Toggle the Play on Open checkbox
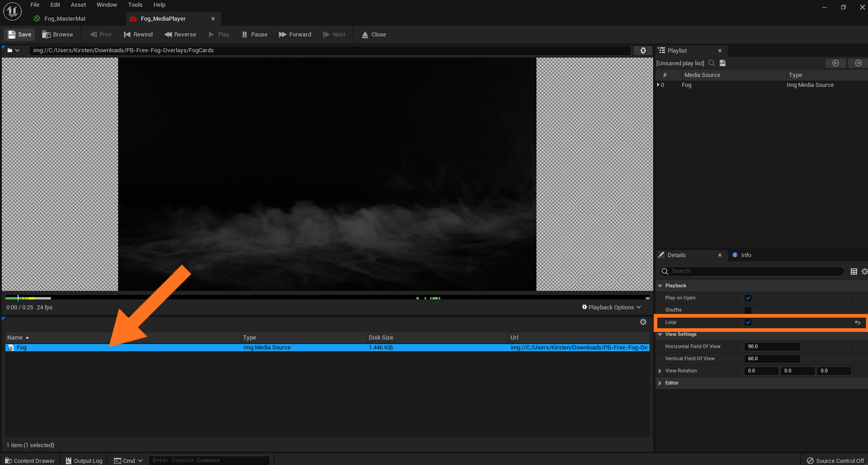This screenshot has width=868, height=465. tap(748, 298)
